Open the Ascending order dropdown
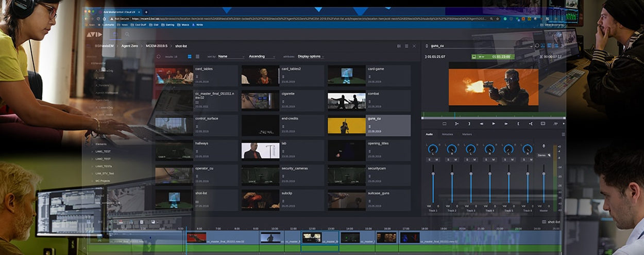644x255 pixels. tap(262, 56)
